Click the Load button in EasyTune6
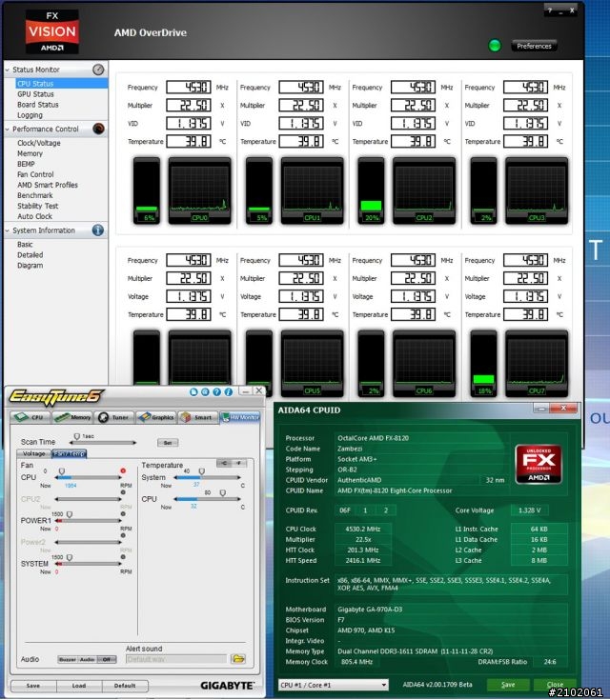Viewport: 610px width, 700px height. (79, 686)
